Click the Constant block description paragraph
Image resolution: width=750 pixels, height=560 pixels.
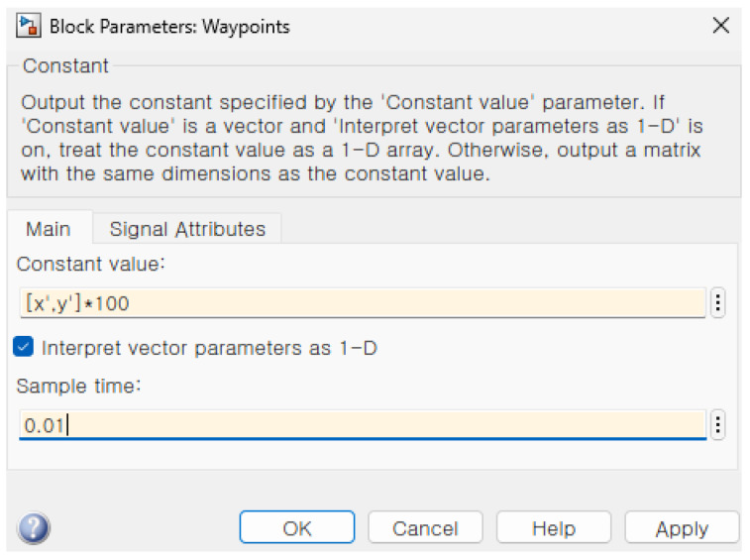(362, 138)
